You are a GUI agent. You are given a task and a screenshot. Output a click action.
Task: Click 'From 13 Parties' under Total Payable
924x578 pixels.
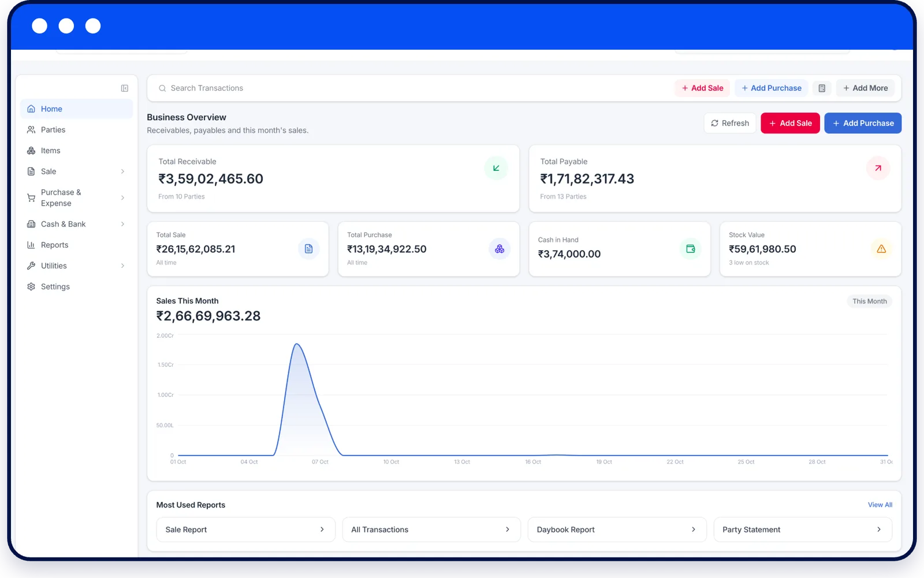563,197
